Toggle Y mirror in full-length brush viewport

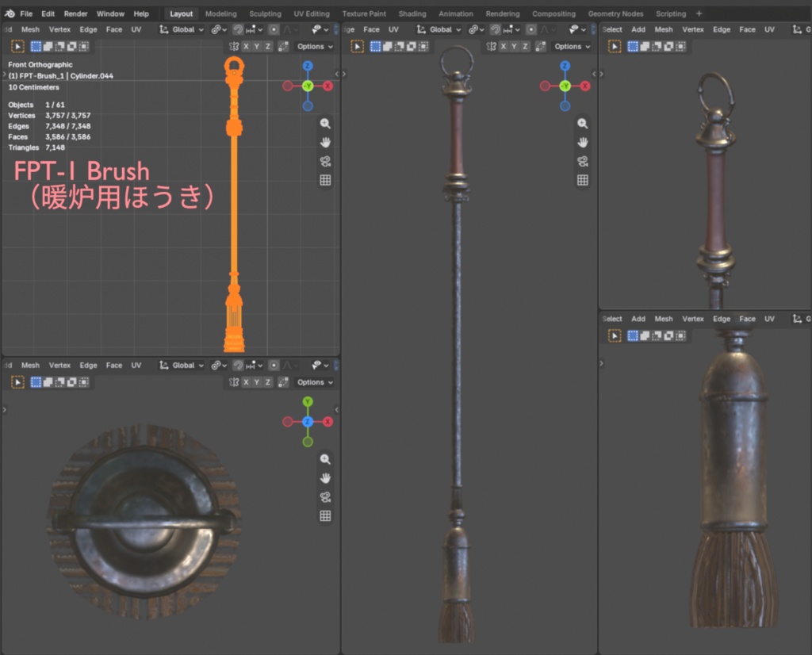514,47
